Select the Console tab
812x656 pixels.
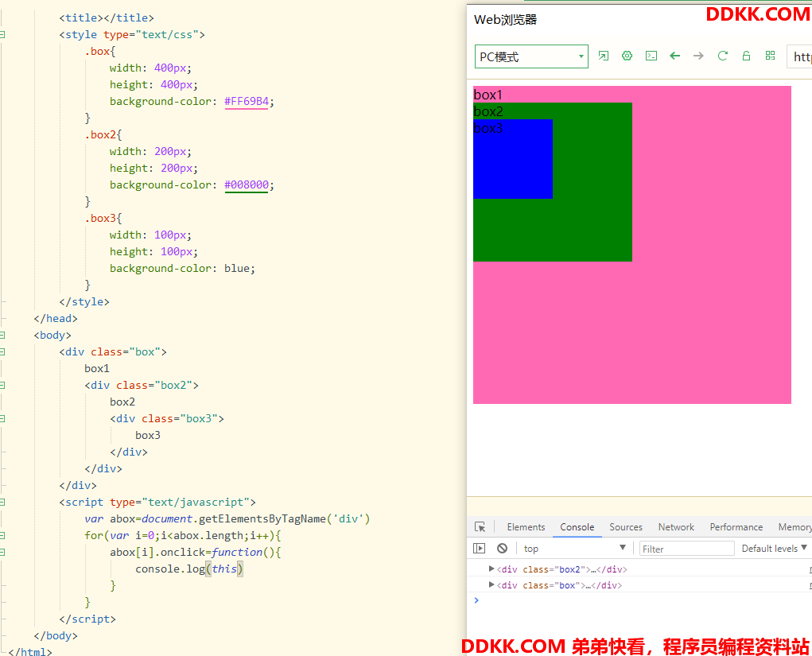(577, 527)
